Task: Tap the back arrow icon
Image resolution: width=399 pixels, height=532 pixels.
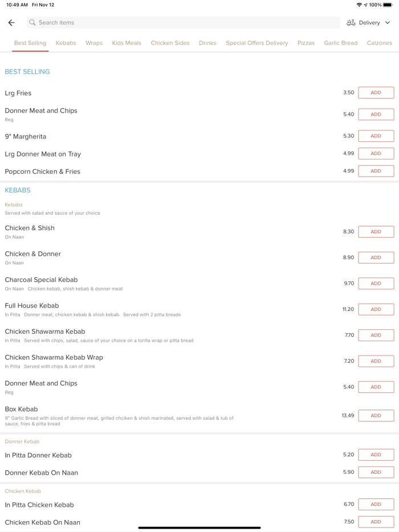Action: pyautogui.click(x=11, y=23)
